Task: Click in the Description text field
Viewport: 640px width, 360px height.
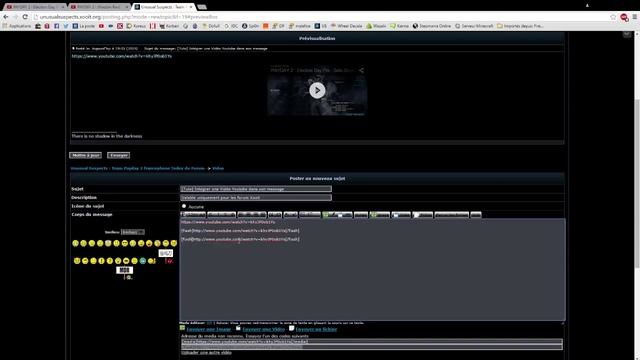Action: pos(256,198)
